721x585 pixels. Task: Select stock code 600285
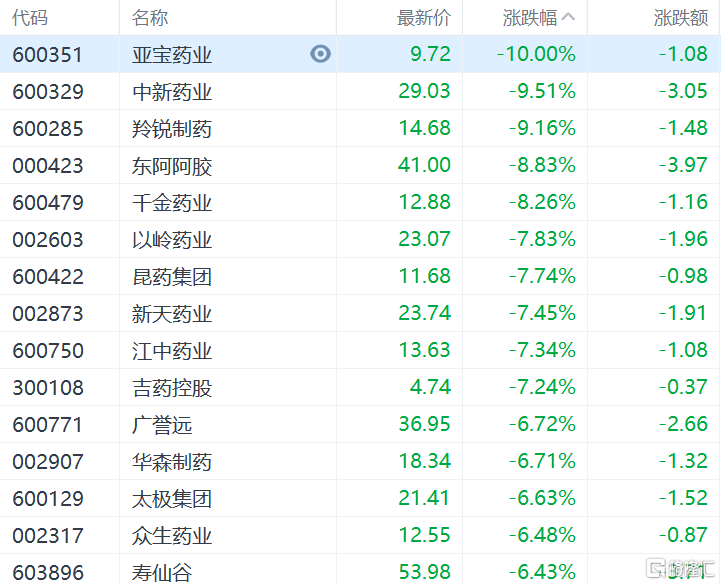(x=48, y=129)
